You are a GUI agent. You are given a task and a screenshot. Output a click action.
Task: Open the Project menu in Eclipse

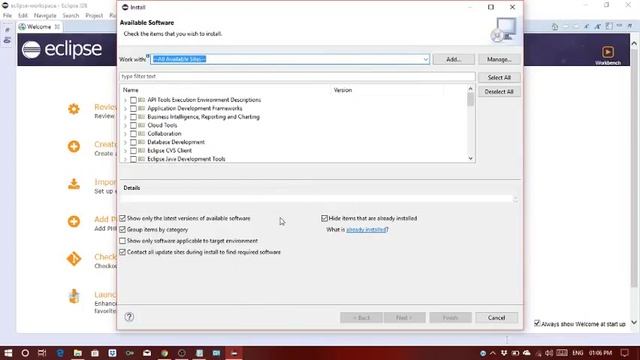point(94,16)
